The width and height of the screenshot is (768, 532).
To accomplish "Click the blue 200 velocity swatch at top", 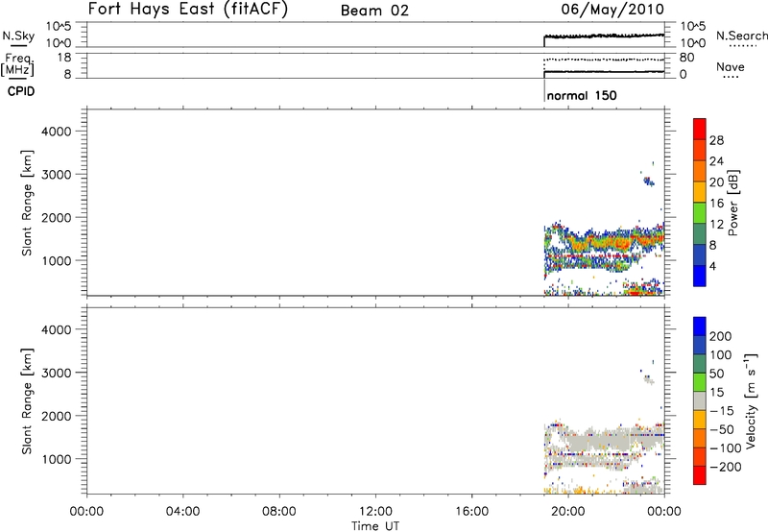I will click(700, 326).
